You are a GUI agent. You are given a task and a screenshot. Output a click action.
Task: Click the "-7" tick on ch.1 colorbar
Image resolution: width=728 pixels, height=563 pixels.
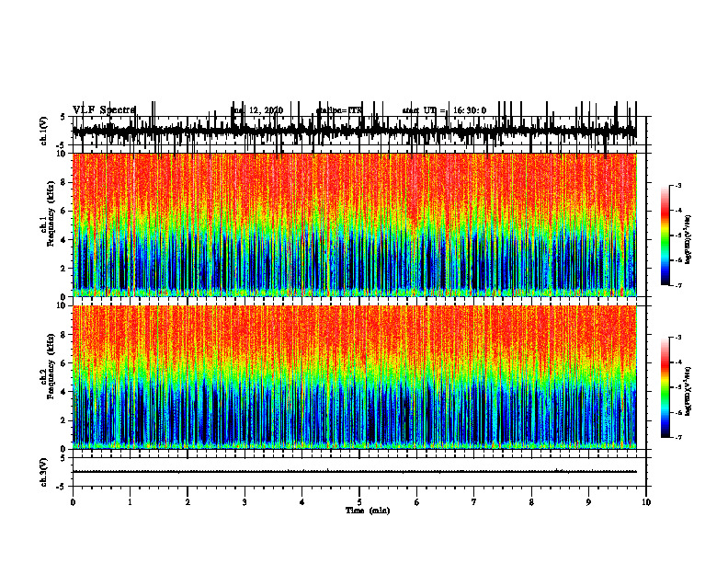point(677,285)
